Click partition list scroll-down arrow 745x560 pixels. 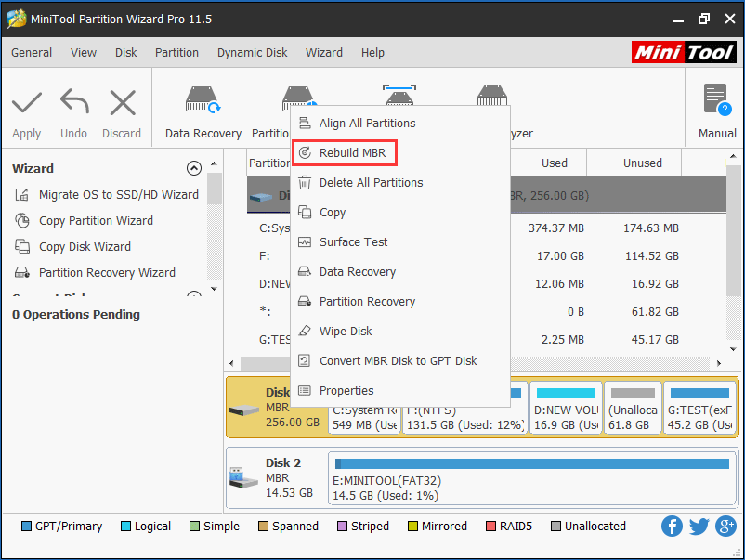(x=733, y=348)
